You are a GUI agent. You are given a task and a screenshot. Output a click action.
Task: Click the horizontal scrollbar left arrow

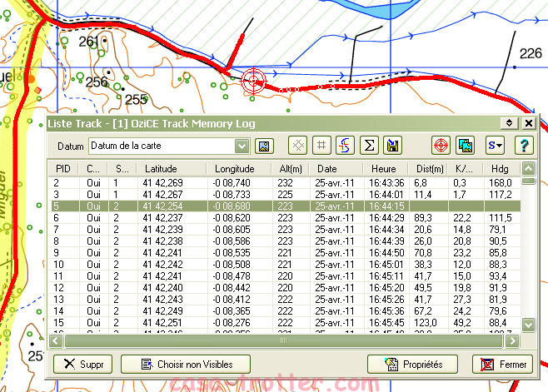(56, 340)
